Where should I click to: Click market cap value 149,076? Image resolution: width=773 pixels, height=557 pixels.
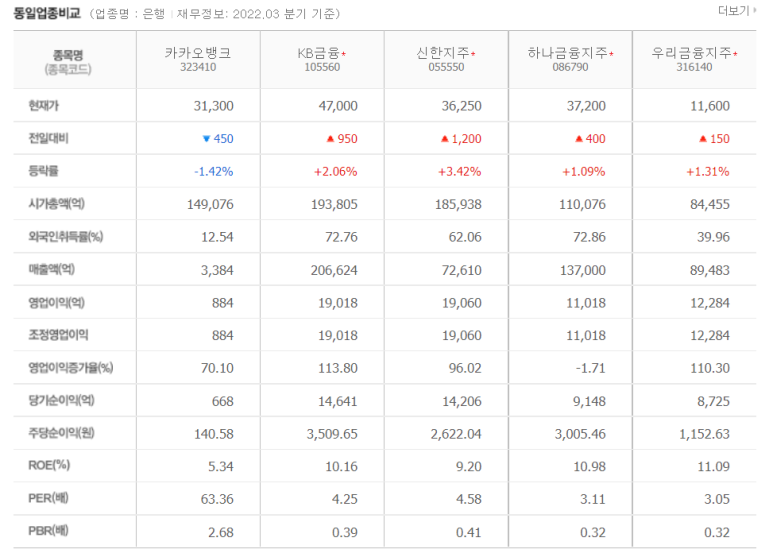[x=211, y=205]
